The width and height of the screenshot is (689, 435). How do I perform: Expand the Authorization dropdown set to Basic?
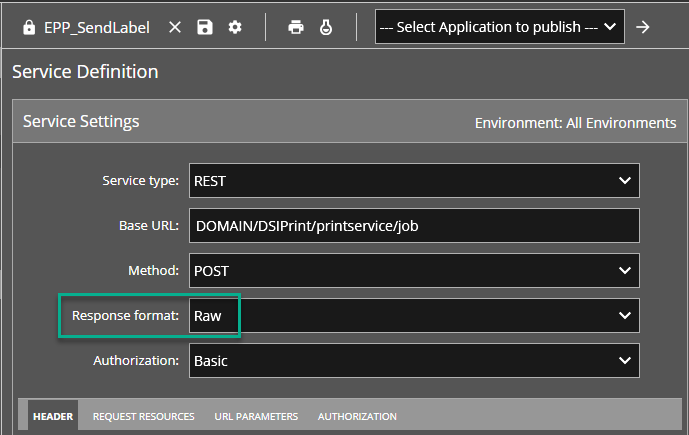414,360
